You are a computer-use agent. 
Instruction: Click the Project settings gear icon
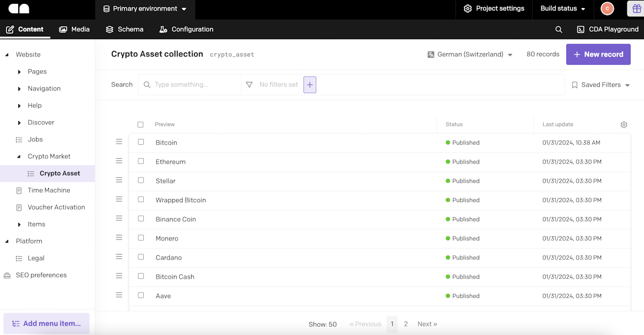[x=467, y=9]
